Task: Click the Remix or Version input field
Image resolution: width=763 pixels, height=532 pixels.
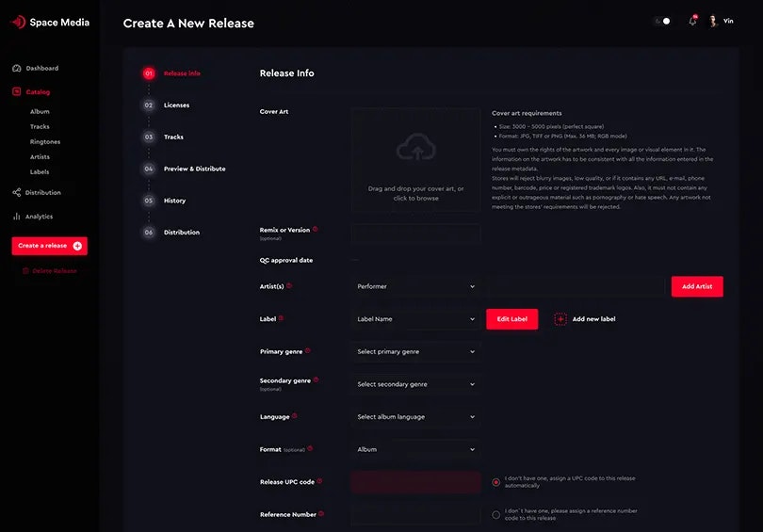Action: pos(415,234)
